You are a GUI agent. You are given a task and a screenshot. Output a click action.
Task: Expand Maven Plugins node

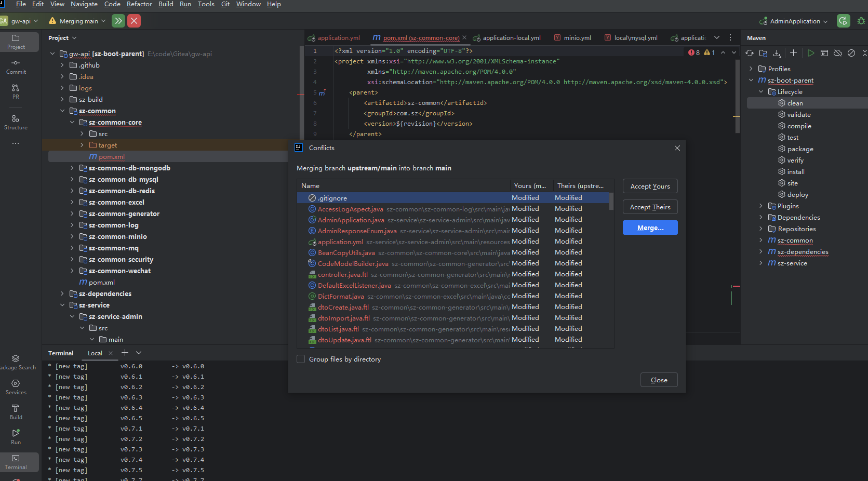761,206
